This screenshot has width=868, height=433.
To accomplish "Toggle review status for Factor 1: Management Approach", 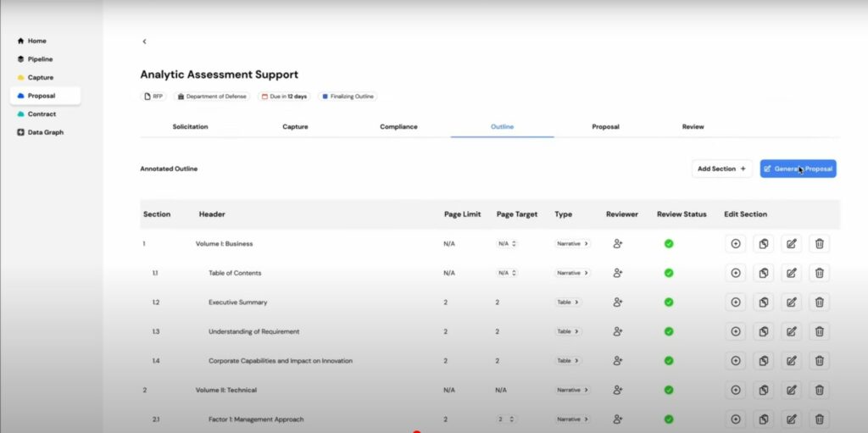I will (x=669, y=419).
